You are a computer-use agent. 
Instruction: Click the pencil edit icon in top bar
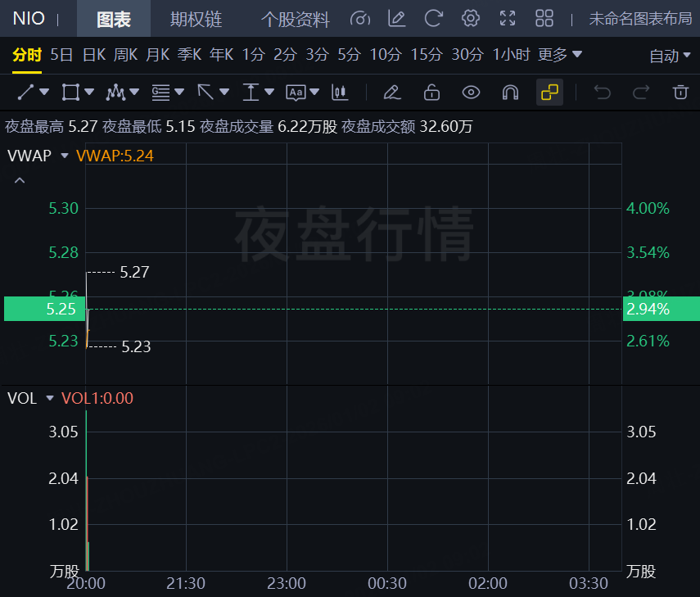396,19
